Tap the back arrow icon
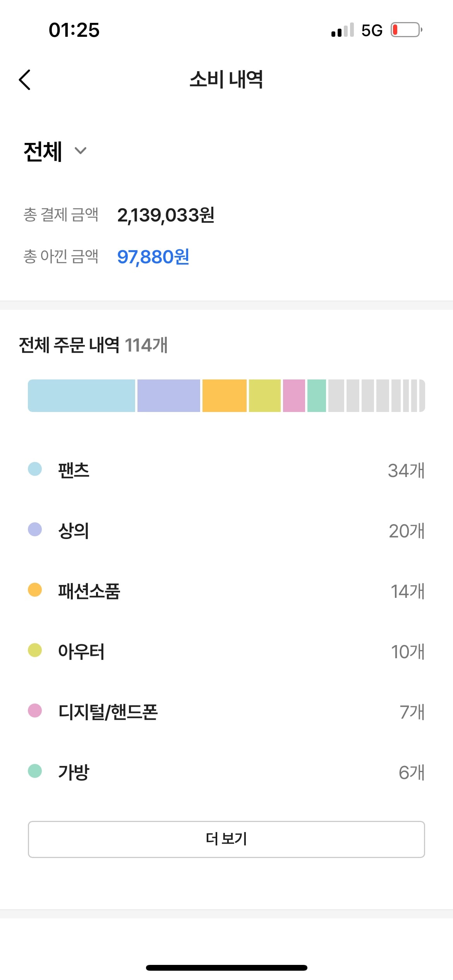The height and width of the screenshot is (980, 453). pos(25,80)
